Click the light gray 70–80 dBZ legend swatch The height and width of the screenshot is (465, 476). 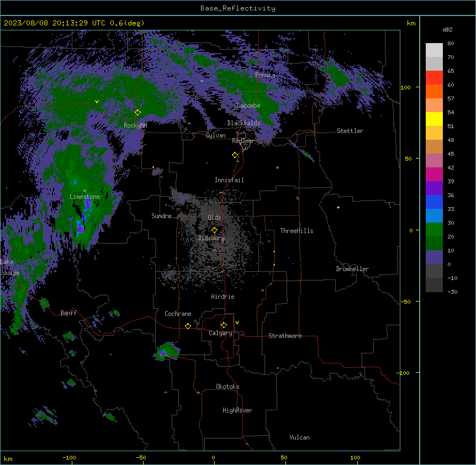[x=434, y=50]
